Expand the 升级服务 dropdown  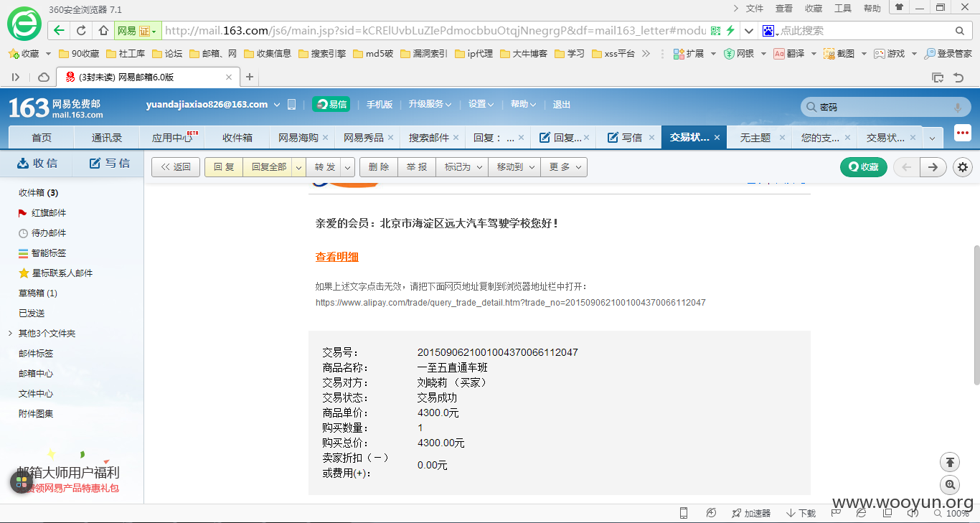430,105
